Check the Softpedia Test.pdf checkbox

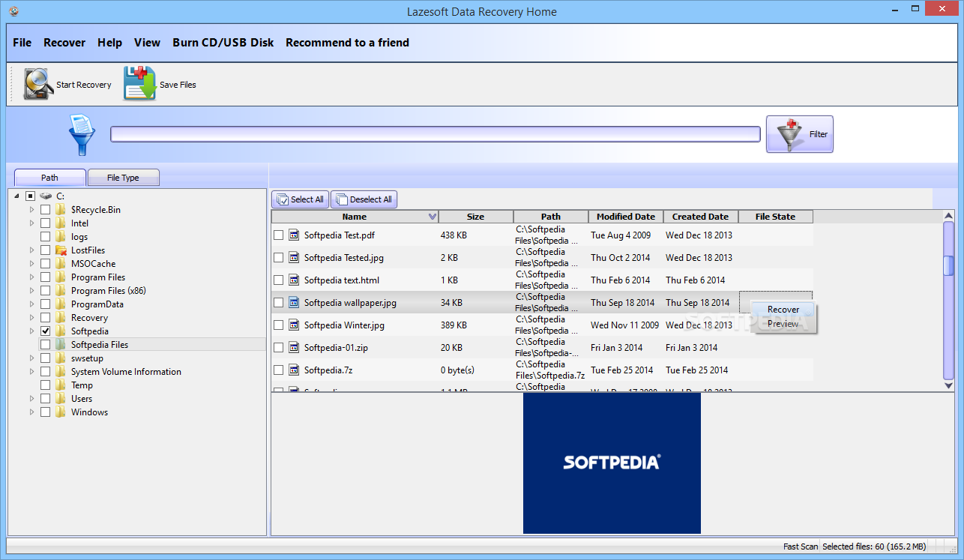(x=278, y=235)
